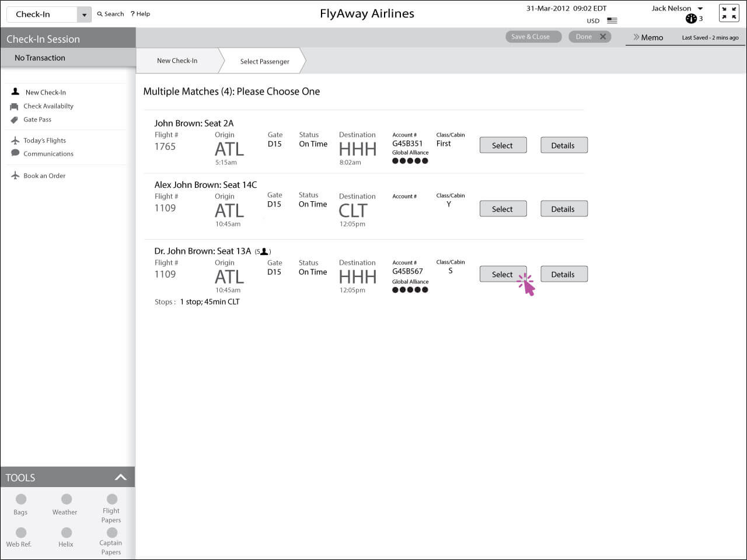
Task: Open the Weather tool
Action: (x=67, y=499)
